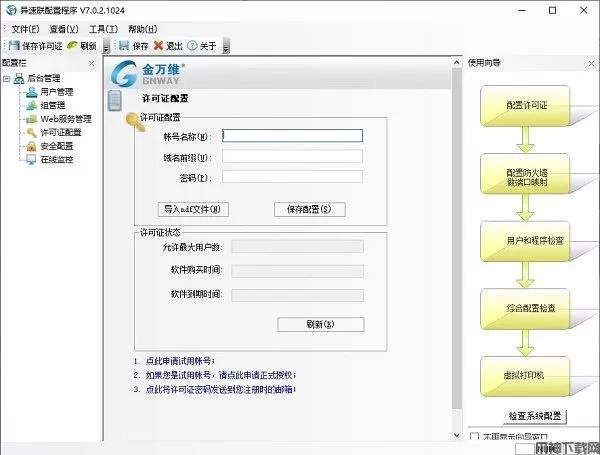Open Web服务管理 tree item

[x=66, y=119]
